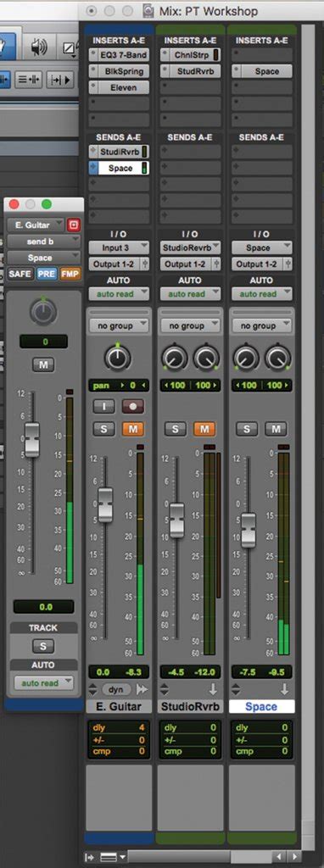The width and height of the screenshot is (324, 868).
Task: Open StudioRvrb auto read automation mode menu
Action: [191, 294]
